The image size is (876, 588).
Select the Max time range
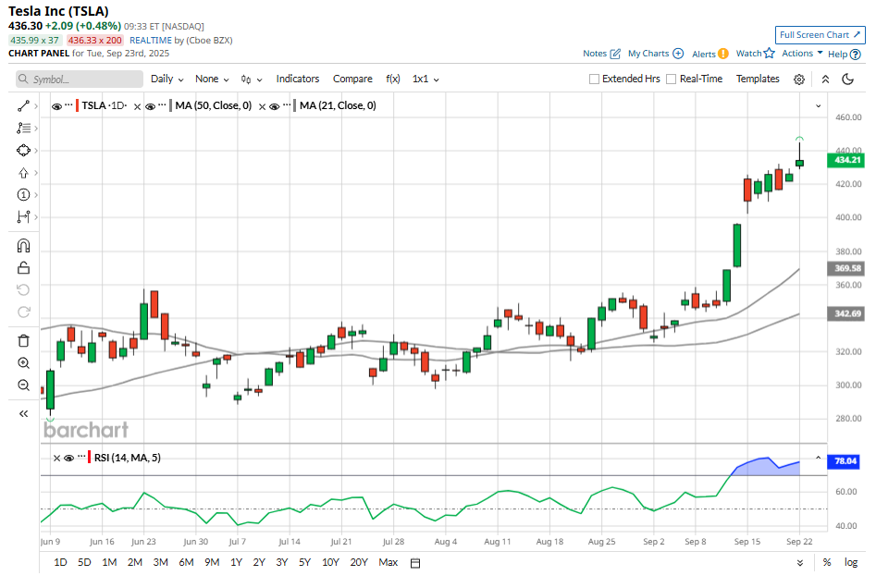click(389, 562)
